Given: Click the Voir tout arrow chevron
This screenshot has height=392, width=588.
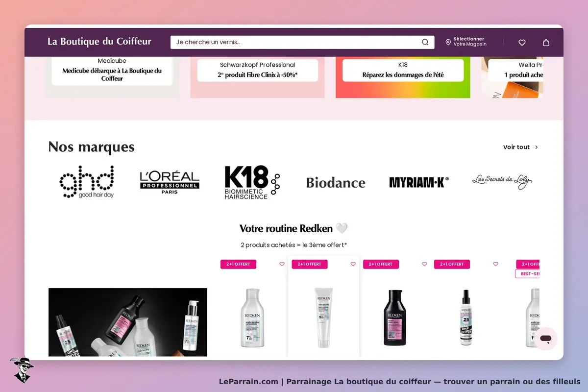Looking at the screenshot, I should pos(537,147).
